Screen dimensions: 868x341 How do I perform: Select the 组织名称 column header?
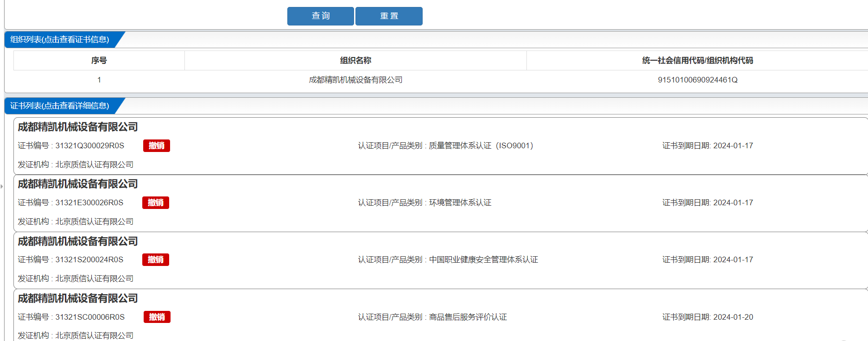[355, 60]
